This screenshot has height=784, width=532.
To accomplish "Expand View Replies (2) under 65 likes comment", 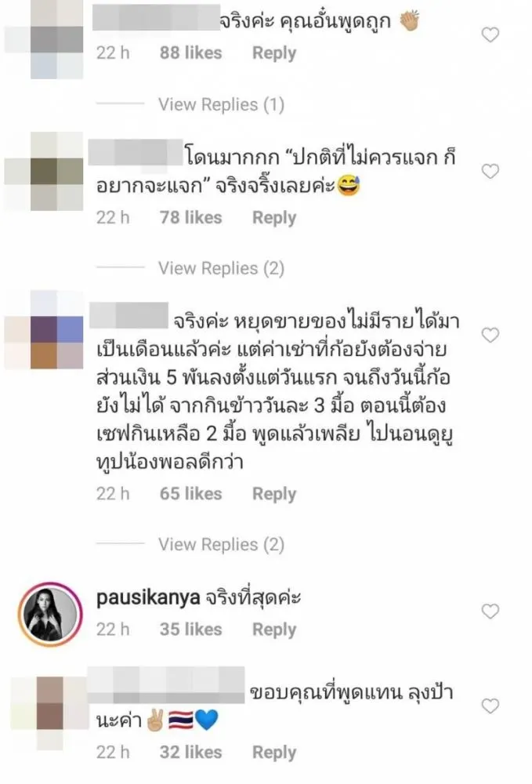I will (x=221, y=544).
